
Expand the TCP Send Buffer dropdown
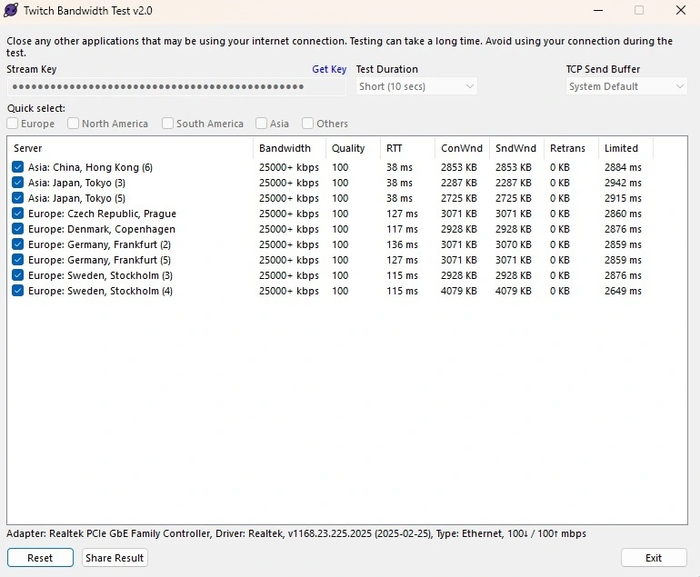click(625, 87)
